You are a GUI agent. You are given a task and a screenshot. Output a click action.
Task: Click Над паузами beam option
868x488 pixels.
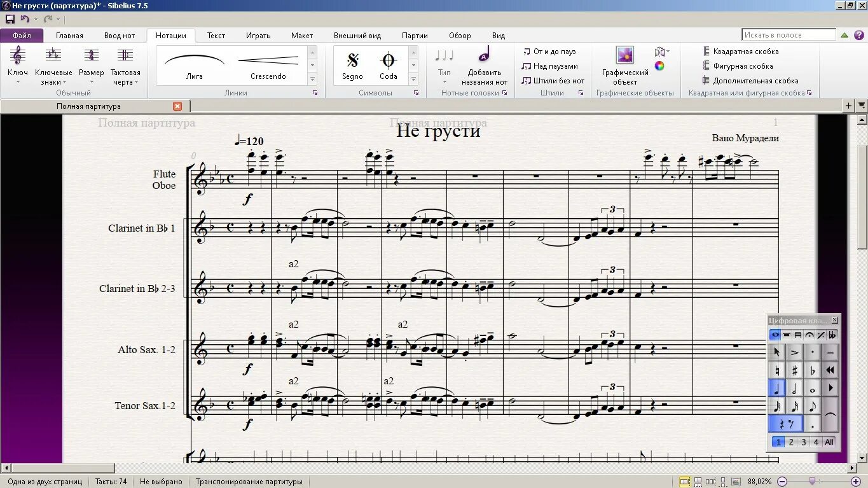(x=549, y=66)
